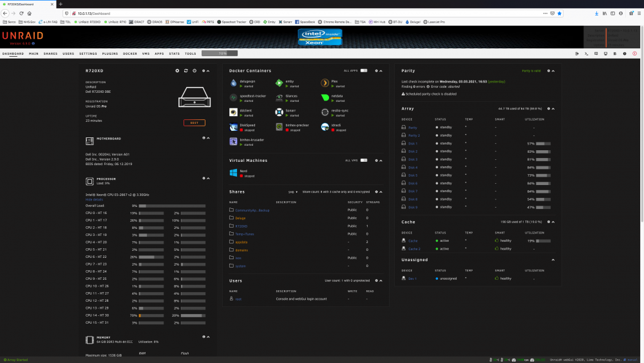644x363 pixels.
Task: Click the DiskSpeed container icon
Action: tap(233, 127)
